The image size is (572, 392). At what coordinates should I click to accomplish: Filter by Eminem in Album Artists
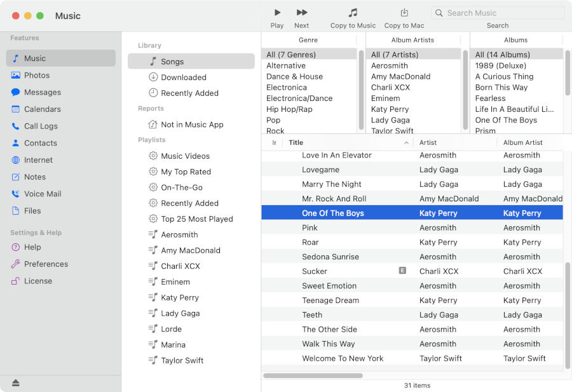coord(413,98)
